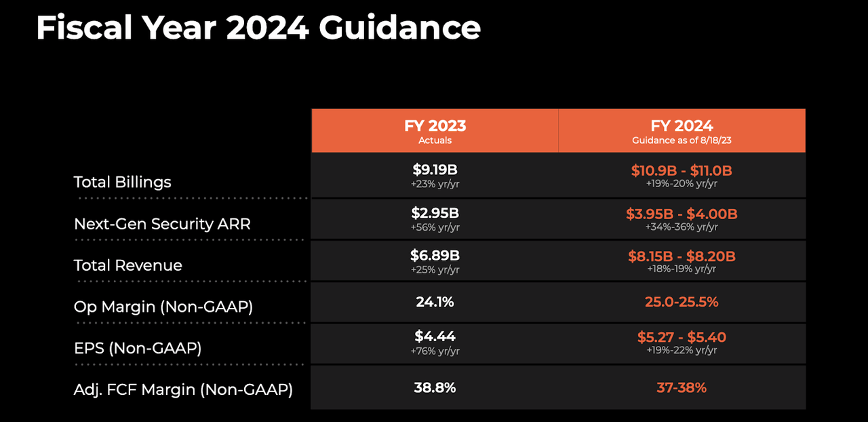Select the FY 2023 Actuals column header

pos(435,131)
